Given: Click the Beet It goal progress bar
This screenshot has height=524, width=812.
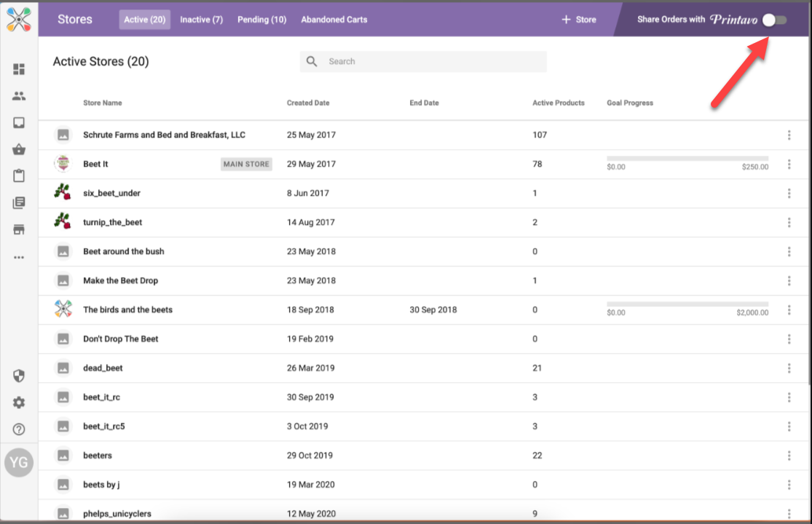Looking at the screenshot, I should [687, 159].
